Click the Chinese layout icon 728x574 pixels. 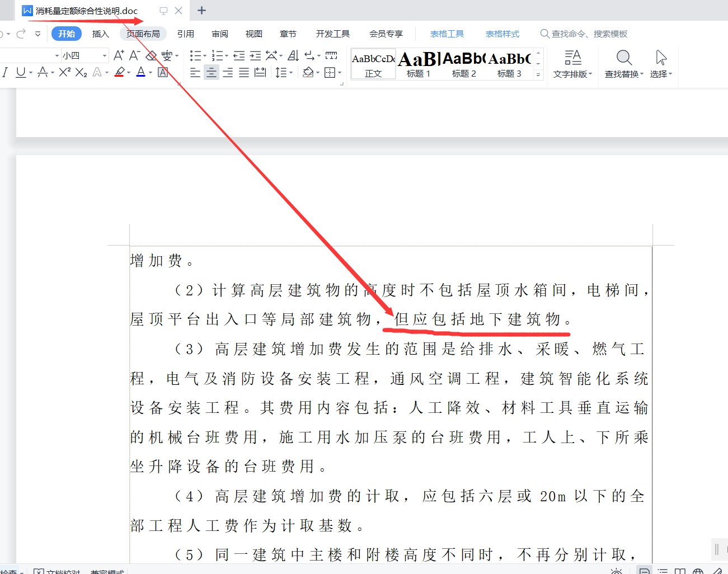271,55
